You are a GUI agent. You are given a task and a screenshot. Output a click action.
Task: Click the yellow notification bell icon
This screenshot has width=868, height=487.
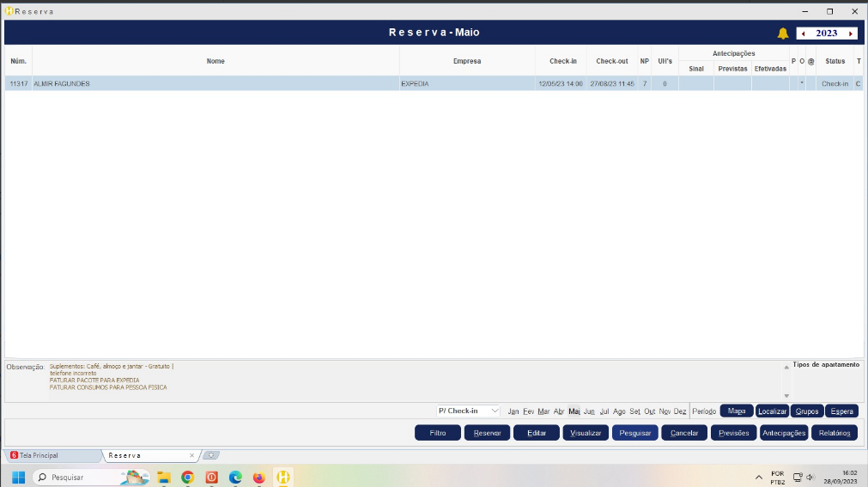pyautogui.click(x=782, y=33)
